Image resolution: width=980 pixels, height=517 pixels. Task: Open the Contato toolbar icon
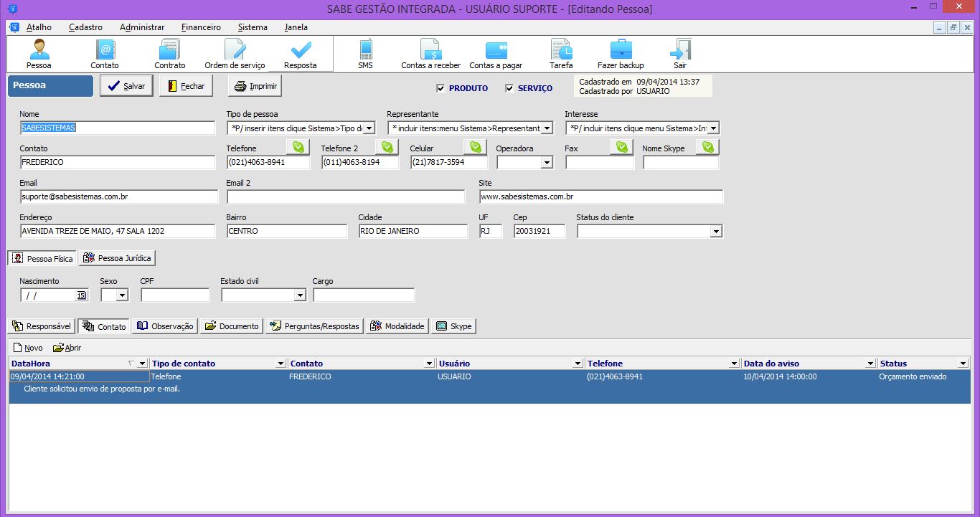(x=105, y=54)
